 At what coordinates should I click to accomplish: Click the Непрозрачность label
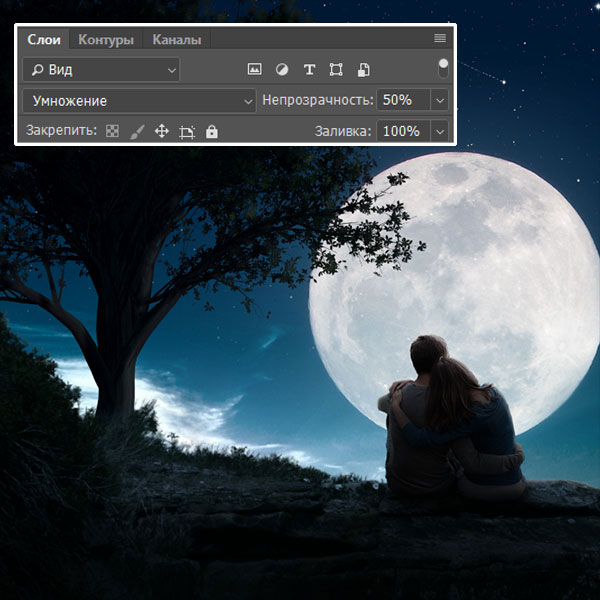318,100
